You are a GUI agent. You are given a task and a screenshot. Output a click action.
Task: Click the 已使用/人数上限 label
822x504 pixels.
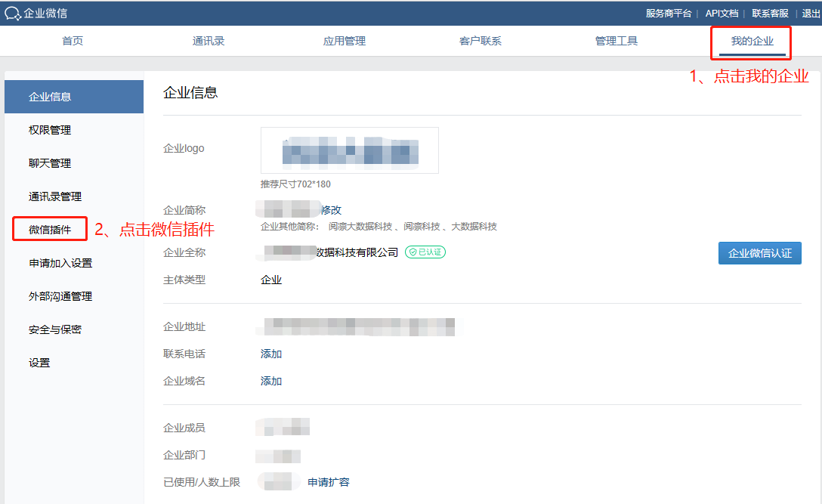[202, 482]
